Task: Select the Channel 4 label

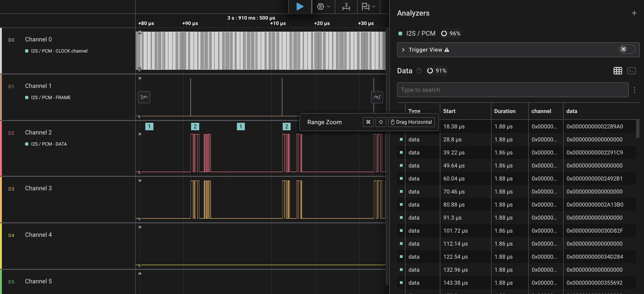Action: 38,235
